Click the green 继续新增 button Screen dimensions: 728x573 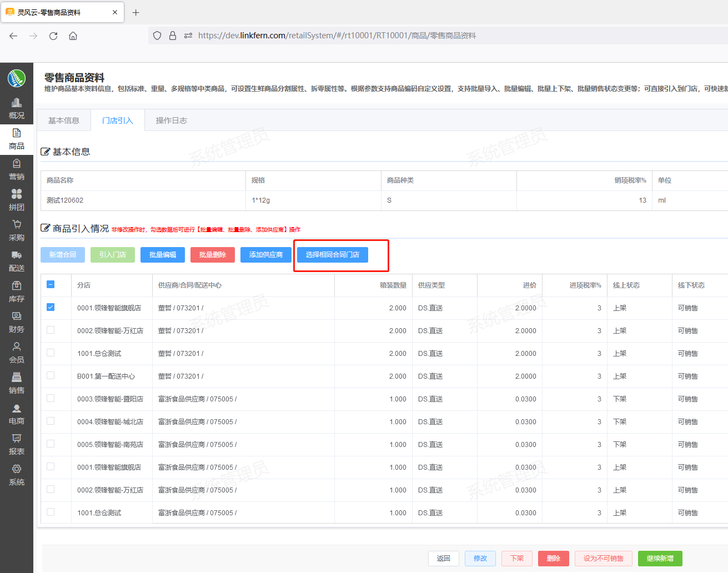(x=660, y=559)
